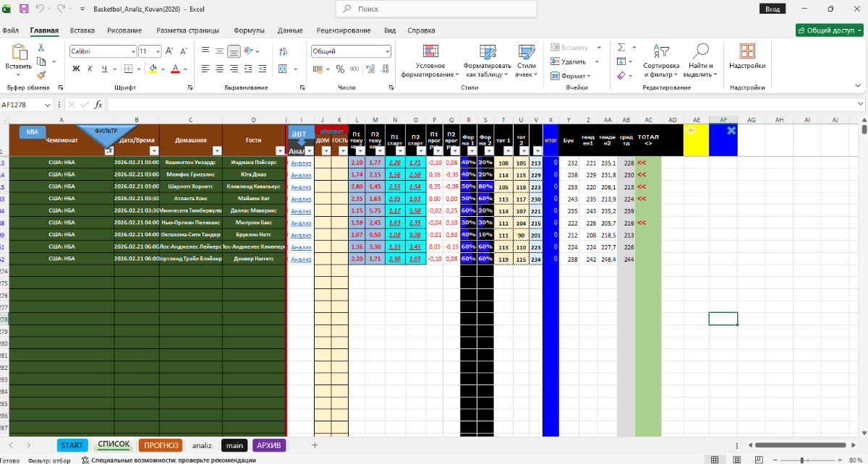Image resolution: width=868 pixels, height=464 pixels.
Task: Toggle bold formatting (Ж)
Action: [x=76, y=69]
